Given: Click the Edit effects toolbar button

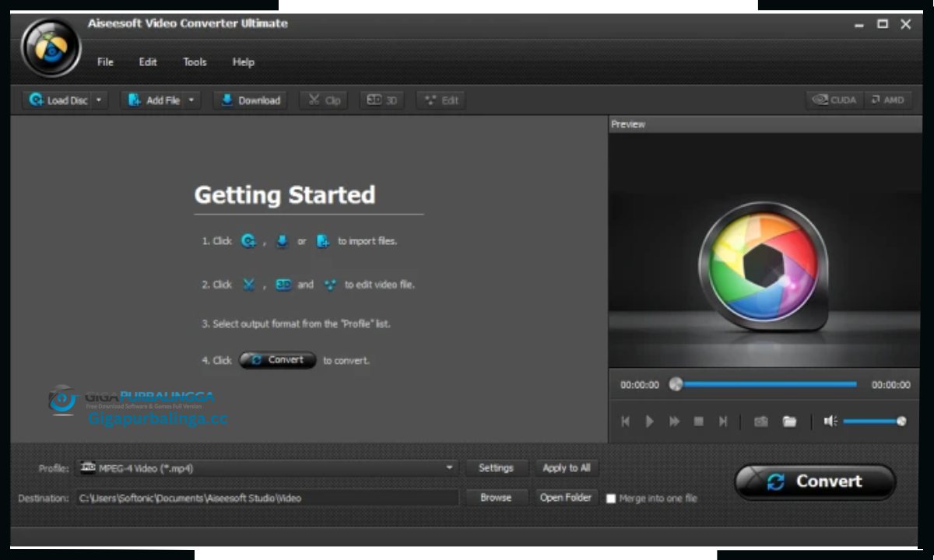Looking at the screenshot, I should coord(441,100).
